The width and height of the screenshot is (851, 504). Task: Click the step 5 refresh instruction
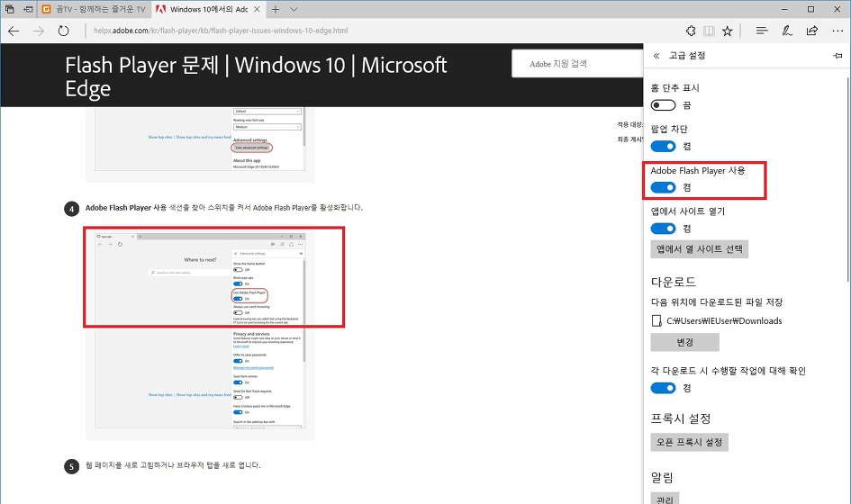pos(173,465)
